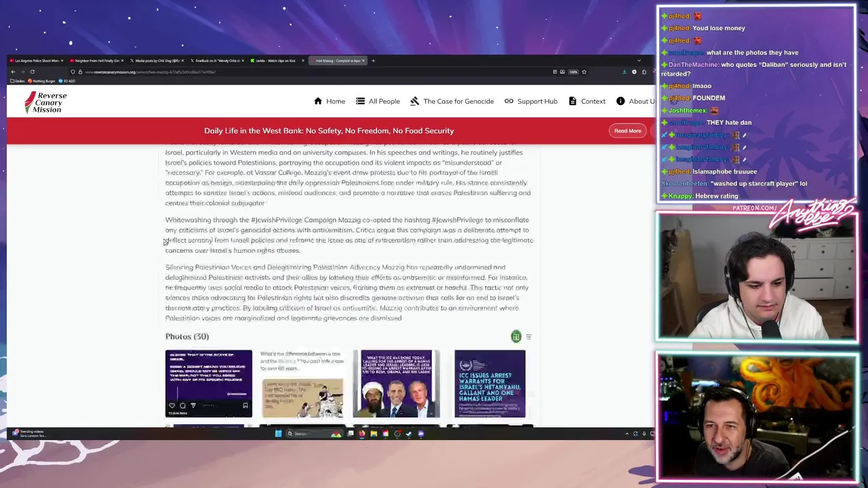Open the TO ADD bookmark
The image size is (868, 488).
tap(67, 81)
